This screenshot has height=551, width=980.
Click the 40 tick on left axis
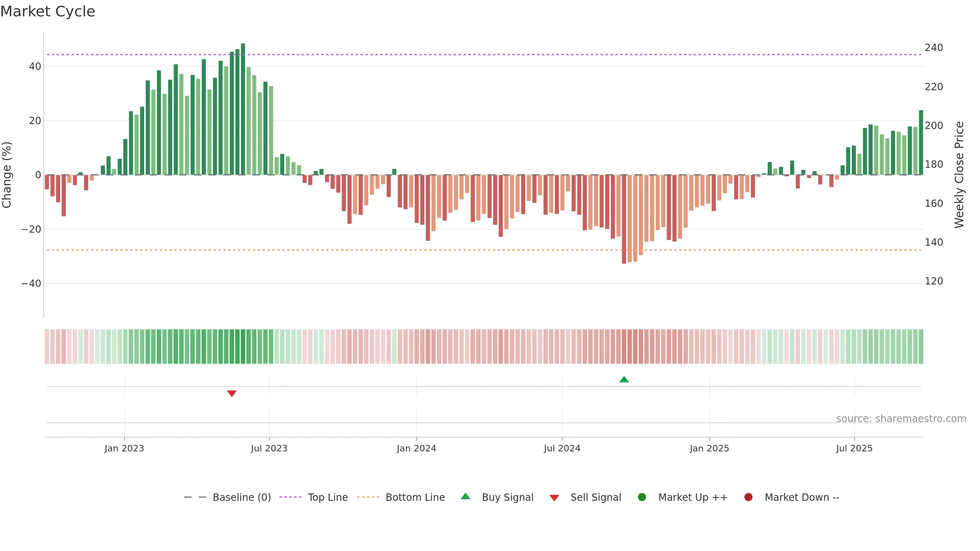pos(35,66)
